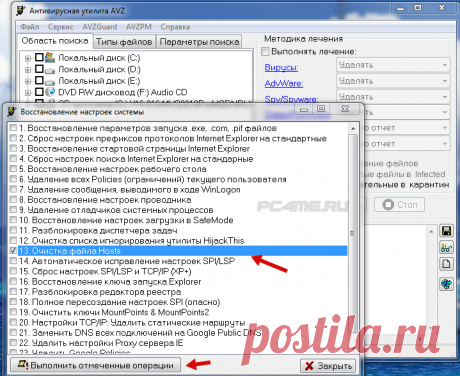The height and width of the screenshot is (376, 460).
Task: Select item 20 delete static TCP/IP routes
Action: 132,323
